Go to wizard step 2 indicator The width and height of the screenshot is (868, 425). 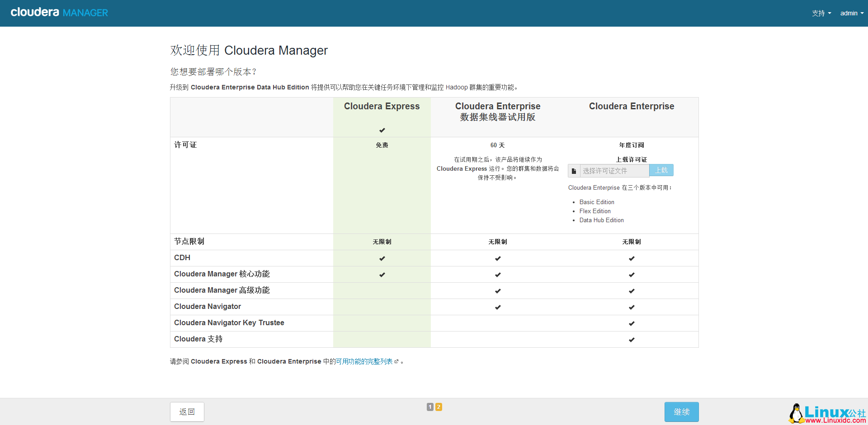439,407
